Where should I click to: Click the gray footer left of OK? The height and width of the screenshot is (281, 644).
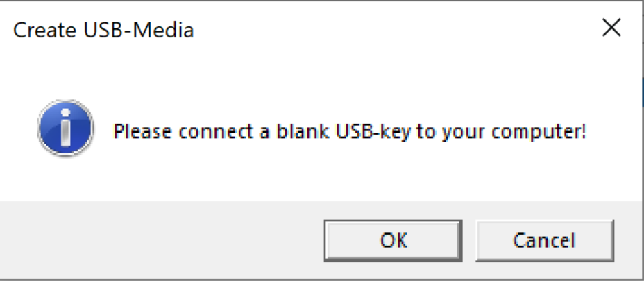tap(160, 240)
